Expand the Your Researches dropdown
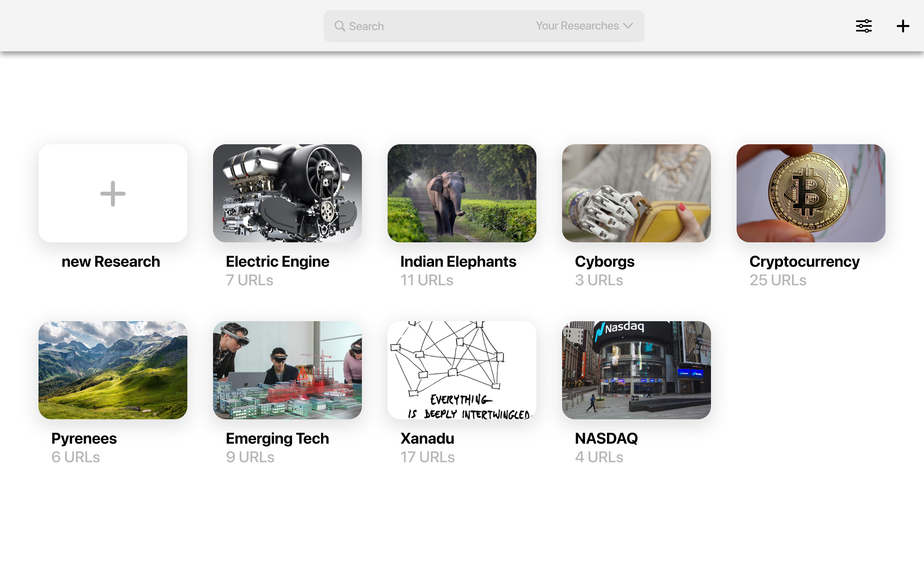924x577 pixels. [584, 26]
